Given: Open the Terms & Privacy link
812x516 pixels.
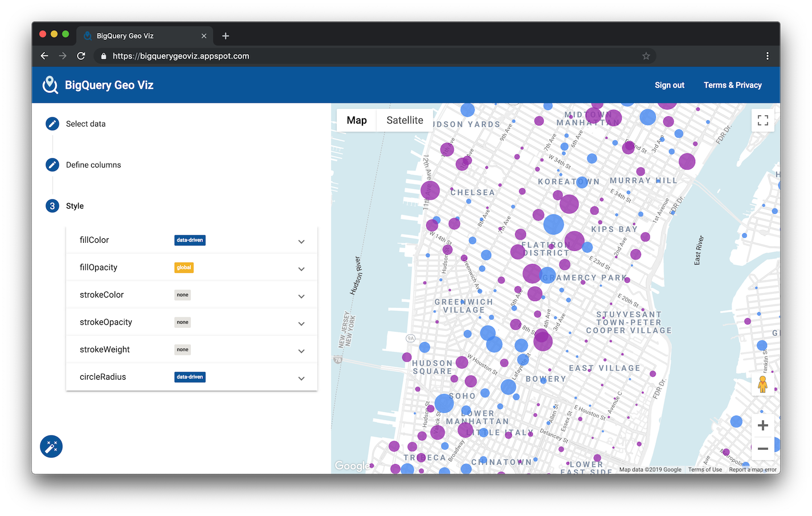Looking at the screenshot, I should 733,85.
